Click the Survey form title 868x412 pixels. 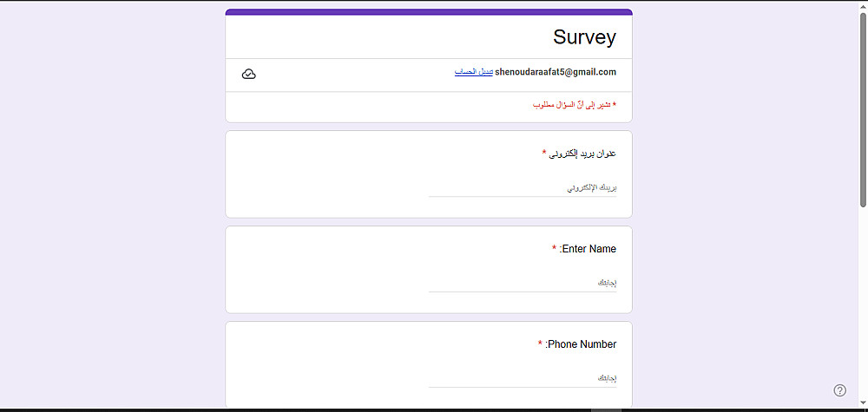point(584,37)
